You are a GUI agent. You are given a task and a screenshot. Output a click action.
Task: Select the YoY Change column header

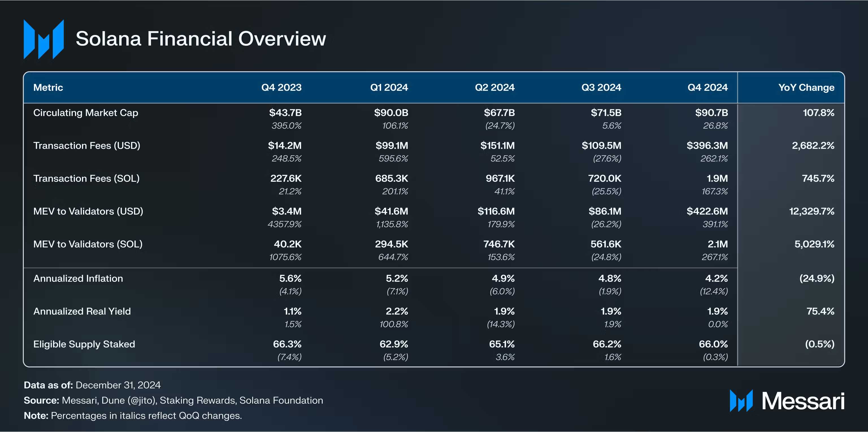click(806, 88)
